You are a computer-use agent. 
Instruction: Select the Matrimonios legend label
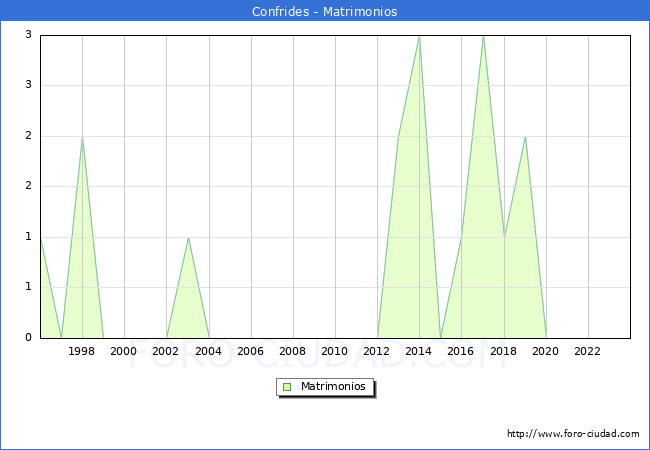[x=333, y=387]
